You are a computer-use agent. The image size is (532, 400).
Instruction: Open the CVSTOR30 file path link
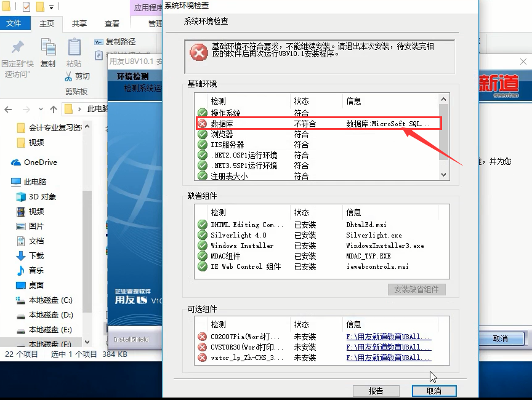389,347
